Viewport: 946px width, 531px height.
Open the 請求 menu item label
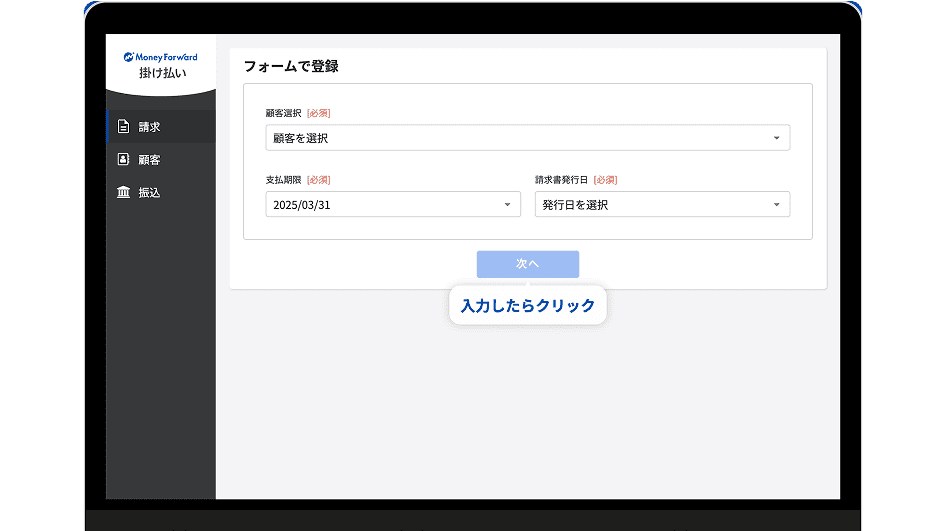point(150,127)
